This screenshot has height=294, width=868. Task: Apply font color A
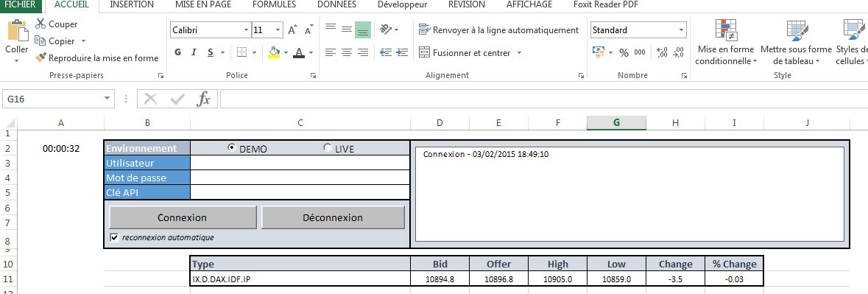click(x=299, y=52)
